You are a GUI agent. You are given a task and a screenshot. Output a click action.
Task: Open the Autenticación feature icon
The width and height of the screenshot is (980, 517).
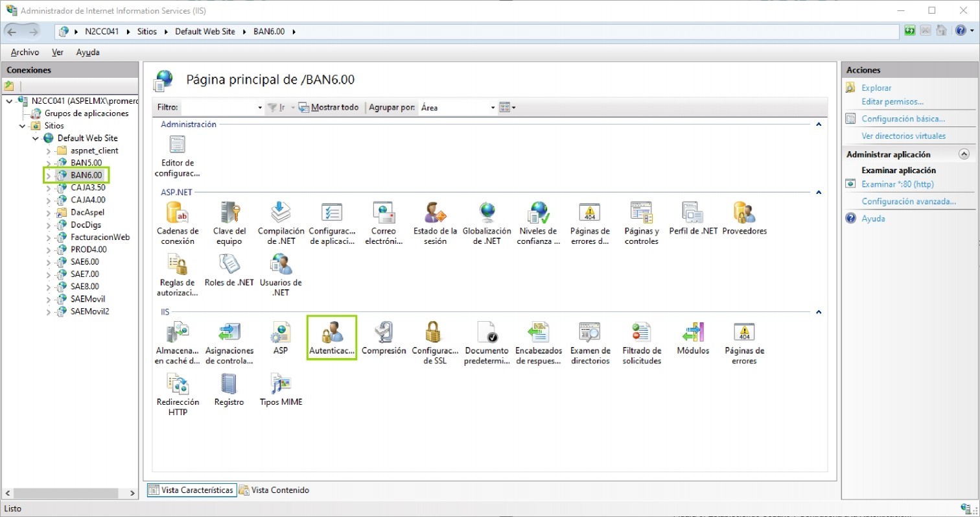pyautogui.click(x=332, y=338)
